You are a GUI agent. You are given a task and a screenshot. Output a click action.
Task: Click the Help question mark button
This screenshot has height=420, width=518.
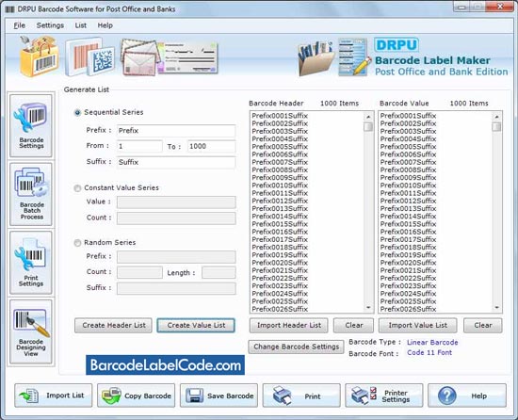pos(467,396)
